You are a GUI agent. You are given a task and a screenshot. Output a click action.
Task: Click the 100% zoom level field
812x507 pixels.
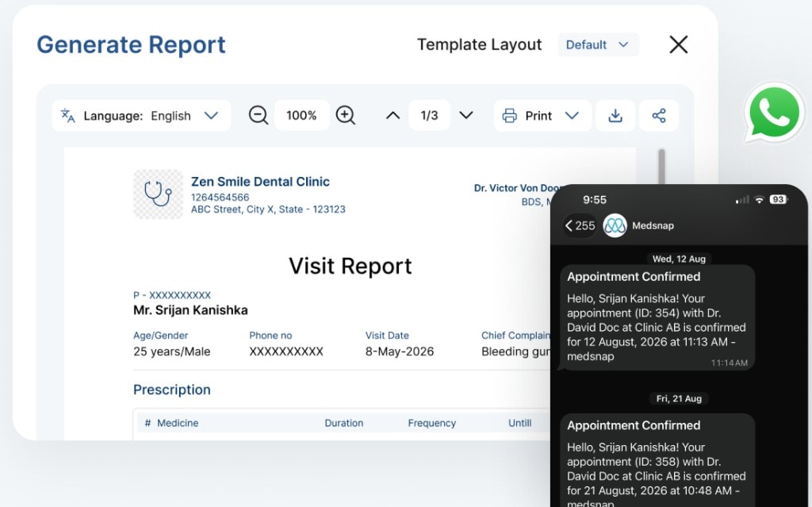(x=301, y=115)
